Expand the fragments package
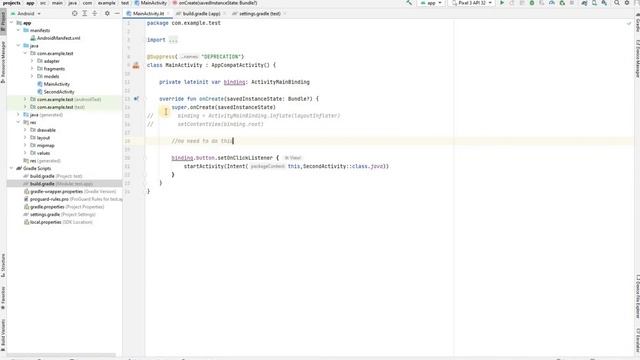Screen dimensions: 640x360 pos(32,69)
